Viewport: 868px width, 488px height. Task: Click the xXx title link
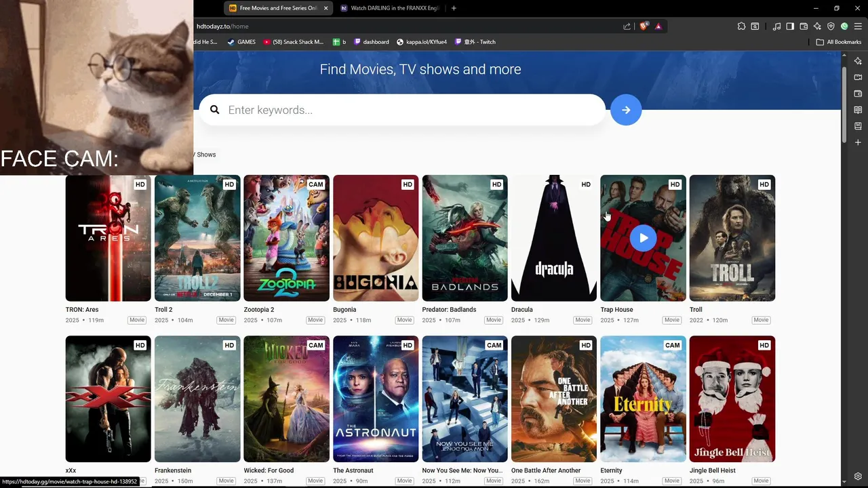click(71, 470)
